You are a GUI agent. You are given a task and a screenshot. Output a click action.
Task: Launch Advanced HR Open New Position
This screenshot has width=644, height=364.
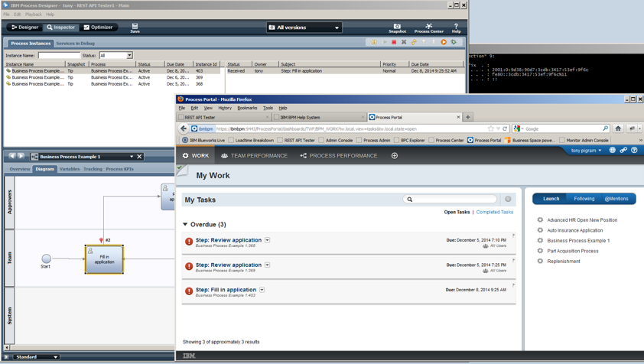(x=582, y=220)
